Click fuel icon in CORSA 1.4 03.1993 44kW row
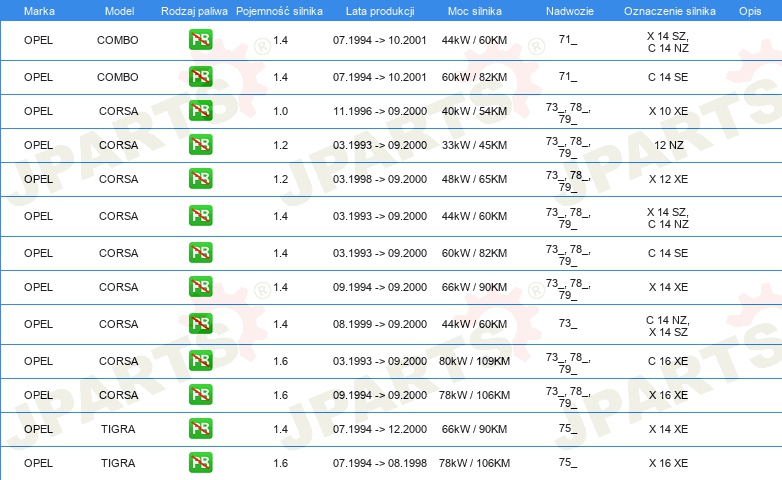The width and height of the screenshot is (782, 480). point(200,216)
